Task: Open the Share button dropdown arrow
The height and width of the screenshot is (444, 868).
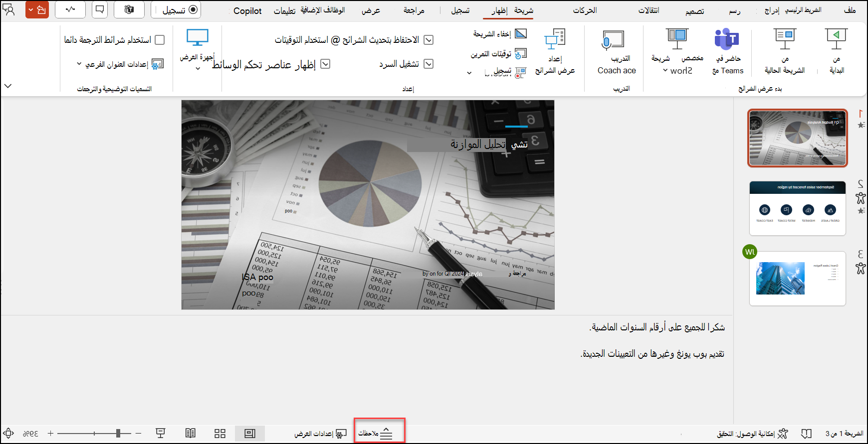Action: pyautogui.click(x=30, y=10)
